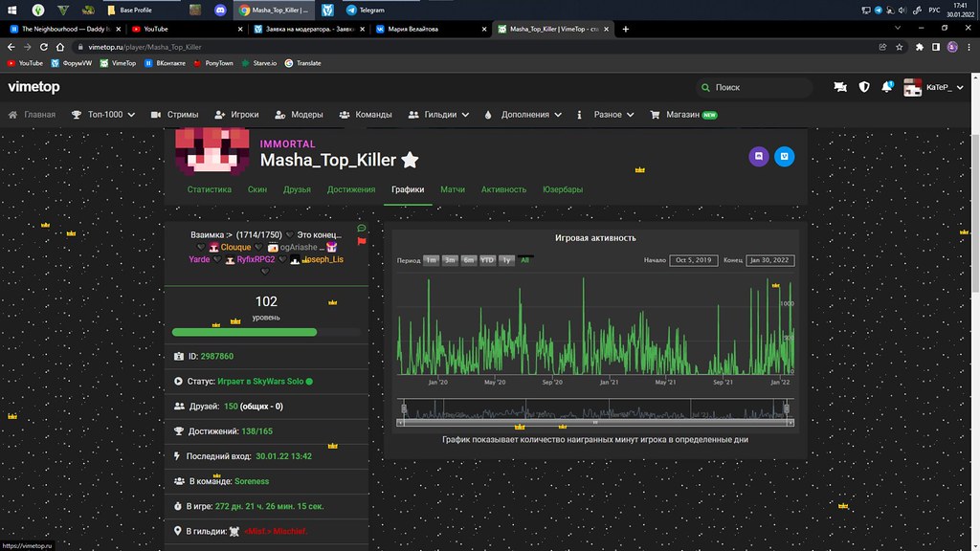Select the 1m period on chart
The width and height of the screenshot is (980, 551).
[432, 260]
